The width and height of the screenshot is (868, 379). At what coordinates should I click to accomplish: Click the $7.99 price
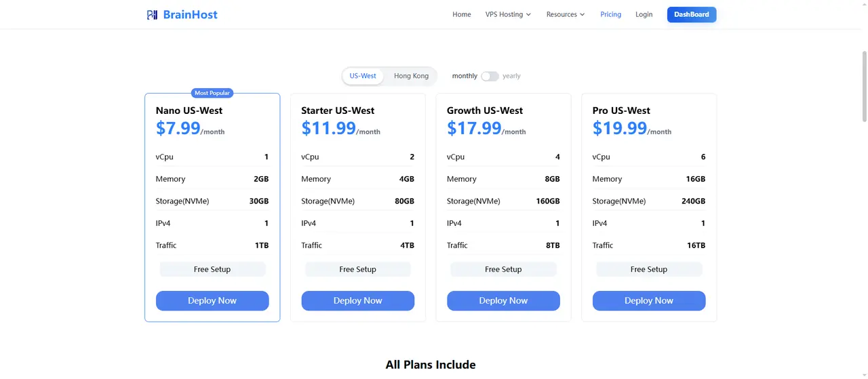[178, 128]
